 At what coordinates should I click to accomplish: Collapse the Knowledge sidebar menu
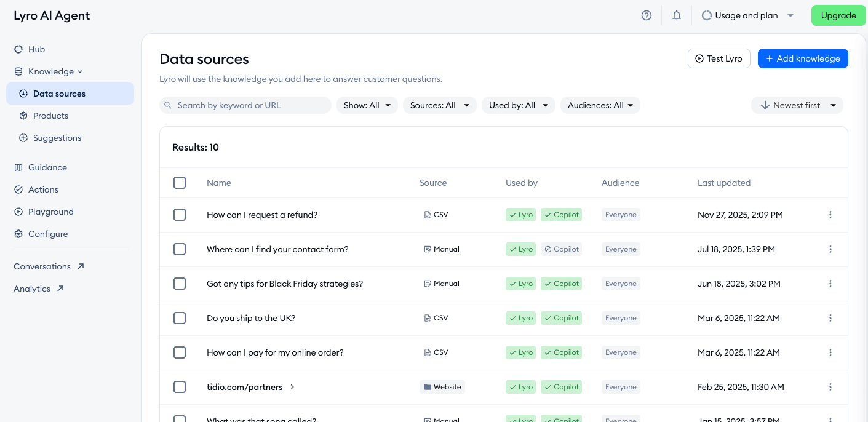tap(52, 71)
